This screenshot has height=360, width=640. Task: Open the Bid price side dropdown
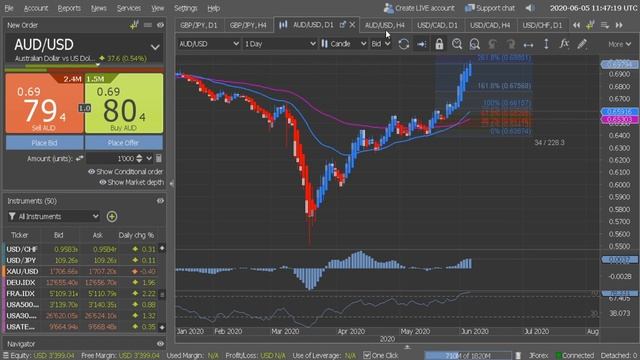click(x=381, y=44)
